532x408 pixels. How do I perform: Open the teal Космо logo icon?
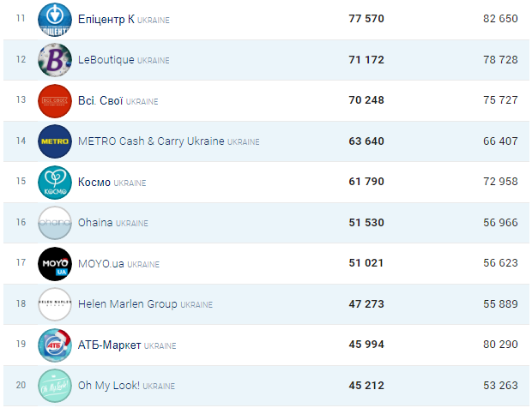(55, 183)
